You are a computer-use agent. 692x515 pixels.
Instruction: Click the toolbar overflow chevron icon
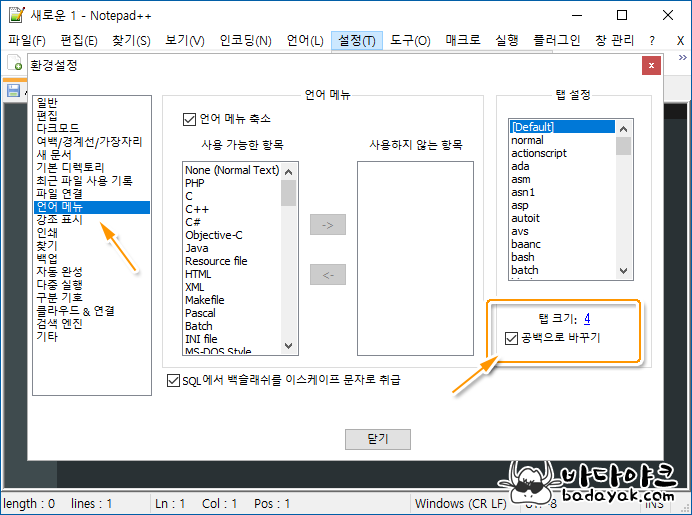(x=682, y=58)
